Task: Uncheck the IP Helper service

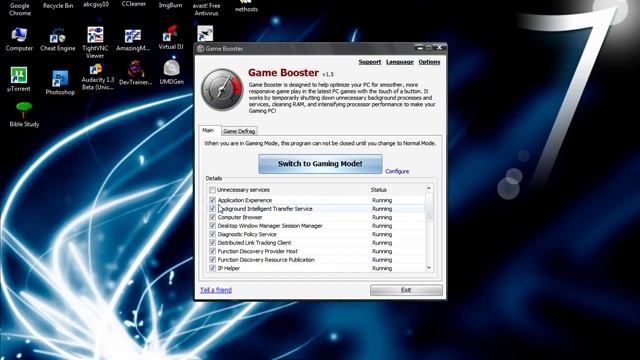Action: click(212, 268)
